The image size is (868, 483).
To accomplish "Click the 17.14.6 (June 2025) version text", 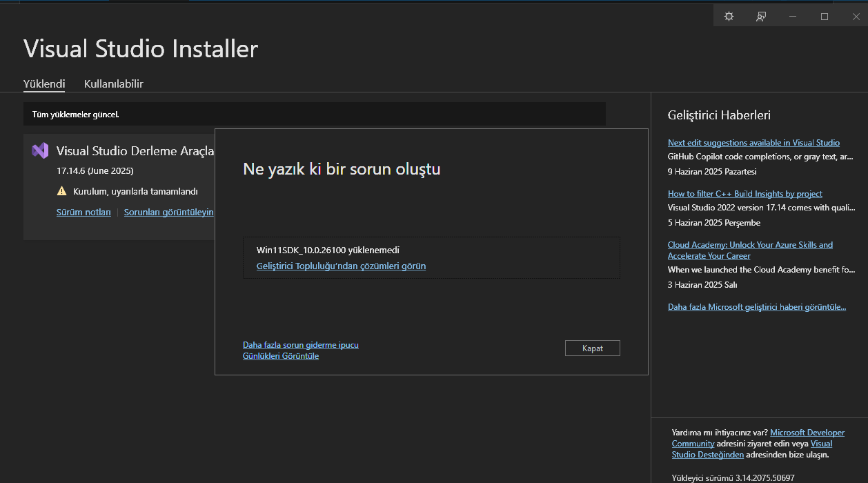I will tap(95, 170).
